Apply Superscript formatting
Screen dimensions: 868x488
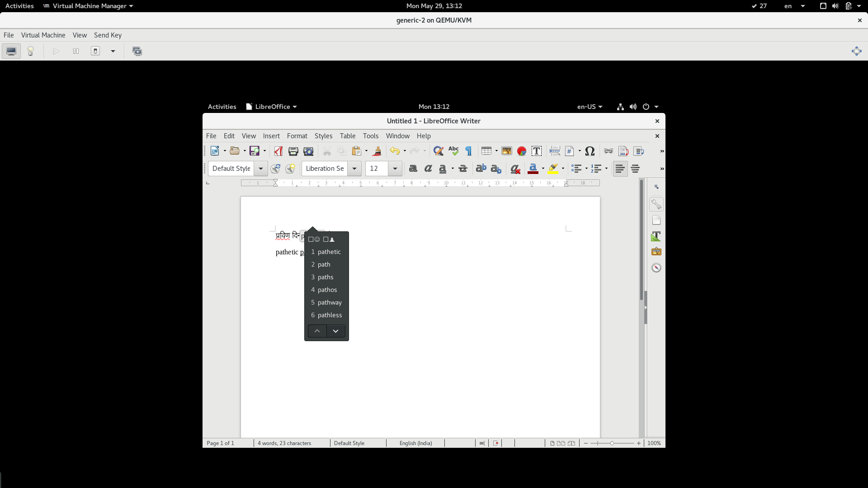pyautogui.click(x=481, y=169)
